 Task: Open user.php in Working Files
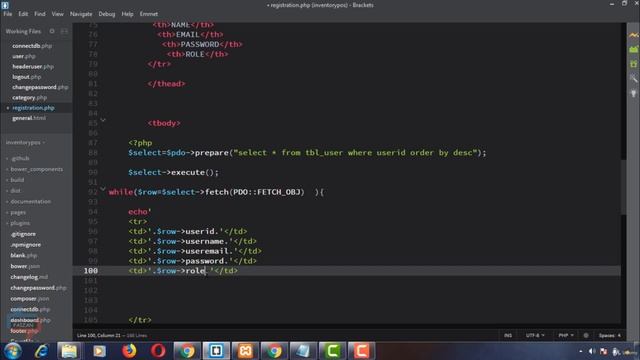(24, 56)
